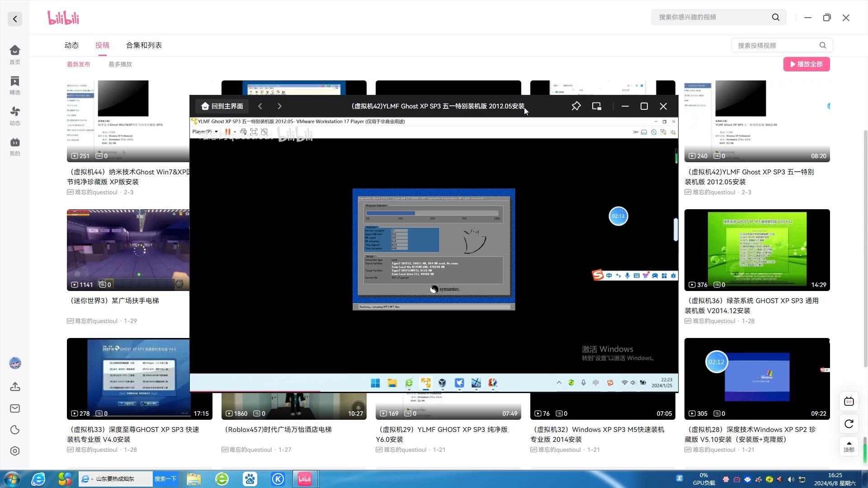Open the 动态 fan icon in sidebar

point(15,116)
